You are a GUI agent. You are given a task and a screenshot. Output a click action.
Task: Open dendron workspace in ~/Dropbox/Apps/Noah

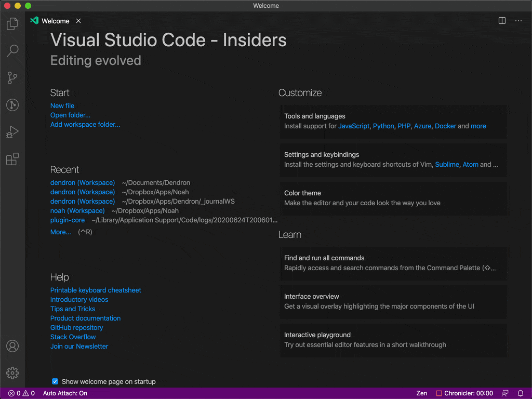click(x=83, y=192)
